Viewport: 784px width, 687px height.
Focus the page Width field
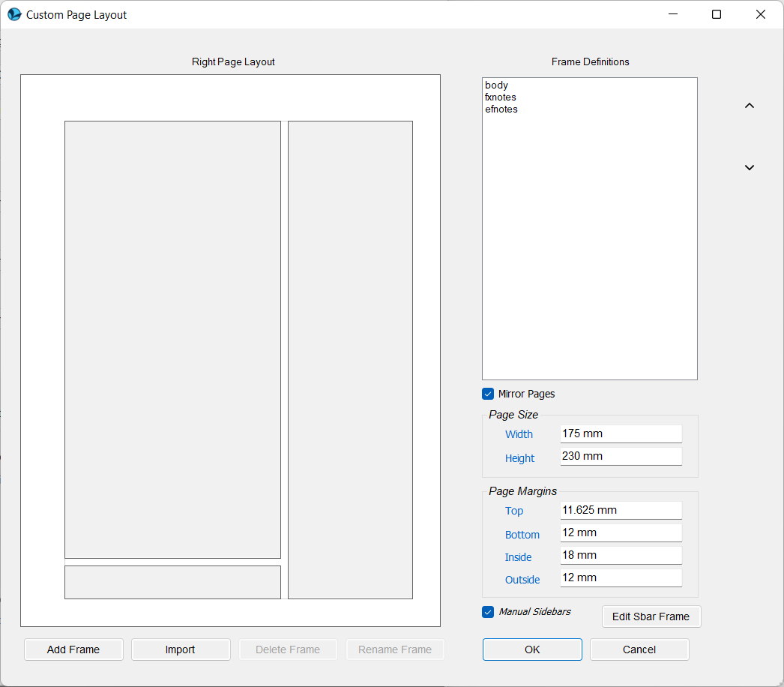(x=621, y=433)
